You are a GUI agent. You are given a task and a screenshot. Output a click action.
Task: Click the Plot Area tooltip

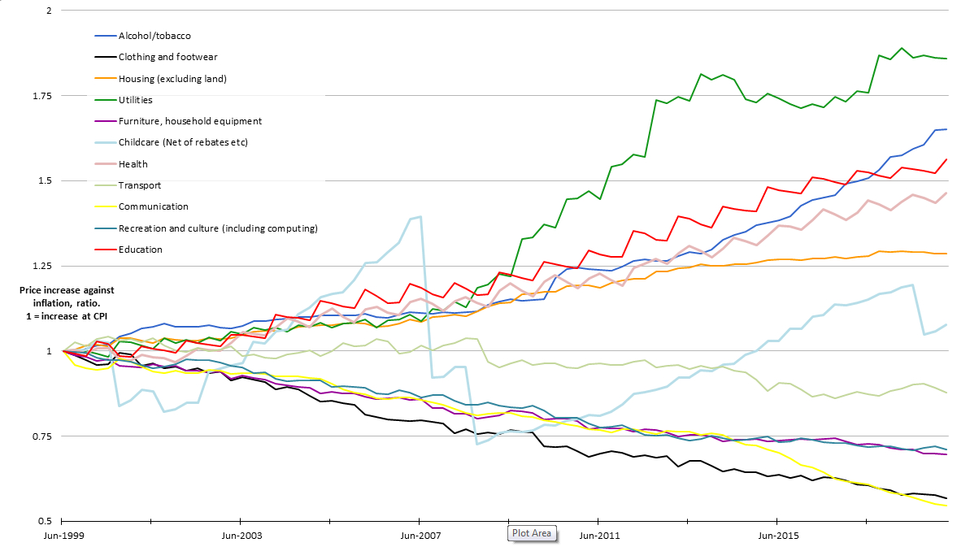coord(533,534)
